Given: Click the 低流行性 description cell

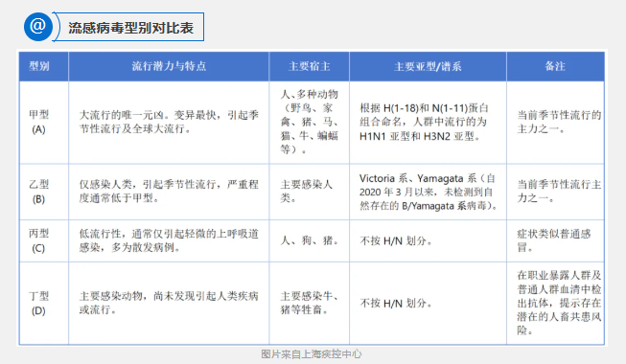Looking at the screenshot, I should coord(169,240).
